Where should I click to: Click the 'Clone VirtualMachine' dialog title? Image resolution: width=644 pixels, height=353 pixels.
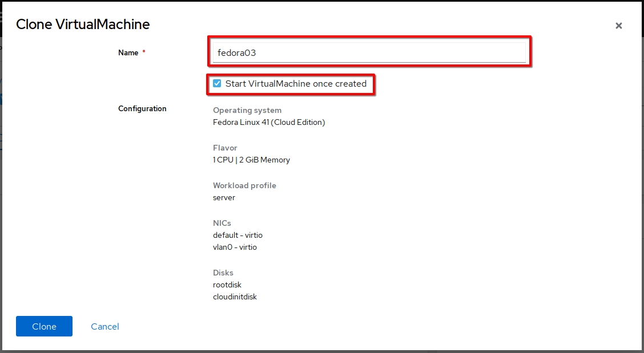(x=83, y=24)
